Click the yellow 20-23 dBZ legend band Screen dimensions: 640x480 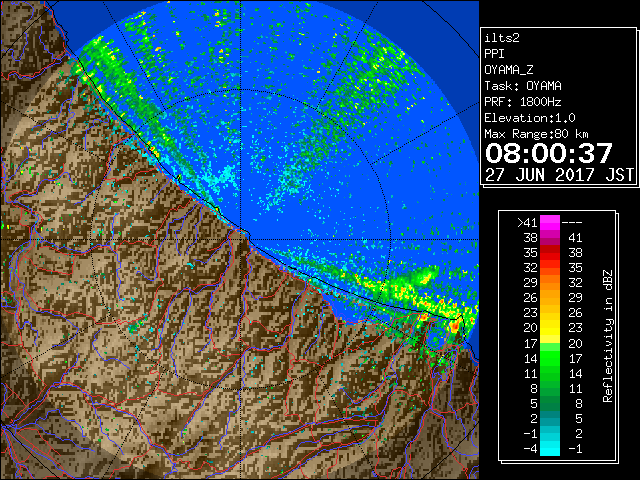550,328
